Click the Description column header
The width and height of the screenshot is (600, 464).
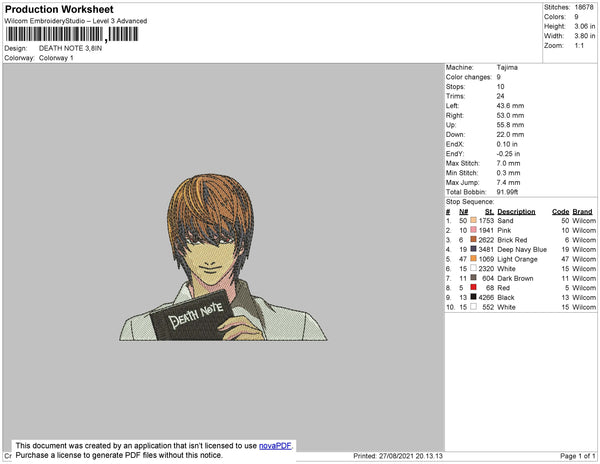tap(516, 212)
